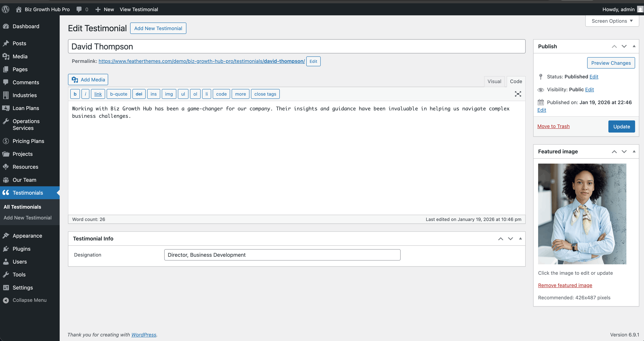Open the comments bubble in admin bar
Viewport: 644px width, 341px height.
pyautogui.click(x=79, y=9)
